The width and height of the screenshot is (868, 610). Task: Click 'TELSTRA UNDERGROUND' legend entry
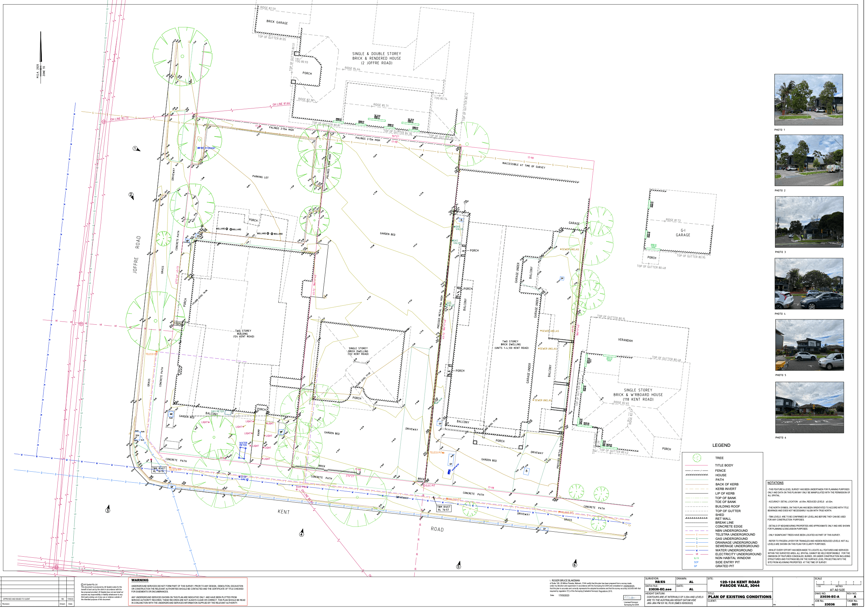tap(735, 535)
